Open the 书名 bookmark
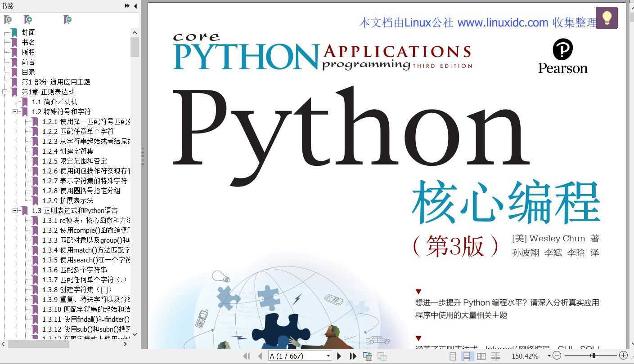Image resolution: width=634 pixels, height=364 pixels. point(28,42)
